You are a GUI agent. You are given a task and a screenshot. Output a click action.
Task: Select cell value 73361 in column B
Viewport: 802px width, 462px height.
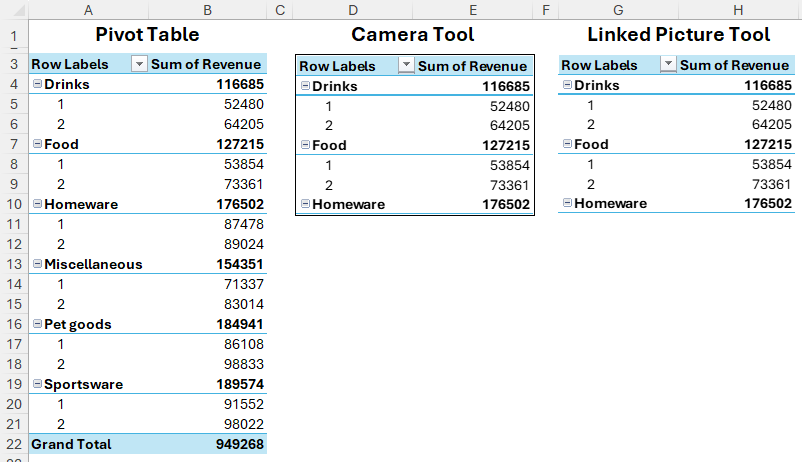(244, 184)
